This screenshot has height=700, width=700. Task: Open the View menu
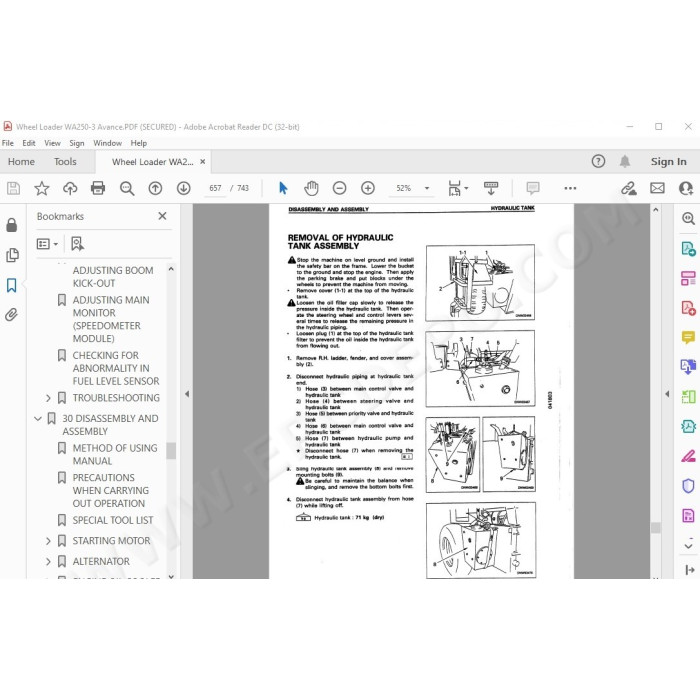(x=52, y=143)
